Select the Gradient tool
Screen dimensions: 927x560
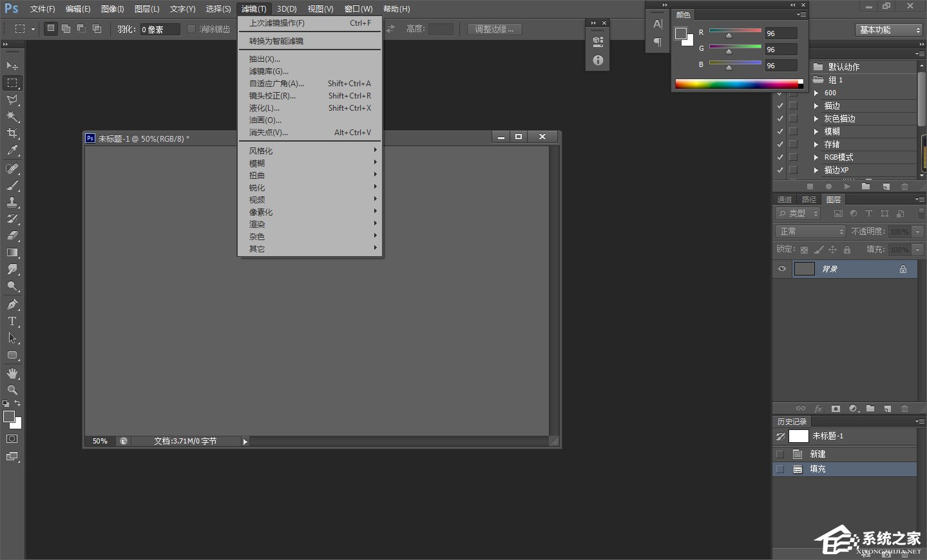pos(12,252)
